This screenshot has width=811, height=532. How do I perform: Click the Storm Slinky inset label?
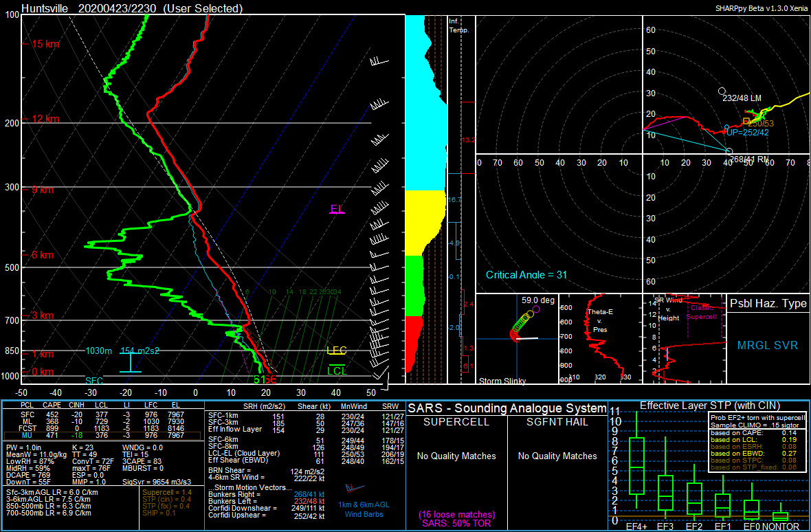point(502,381)
